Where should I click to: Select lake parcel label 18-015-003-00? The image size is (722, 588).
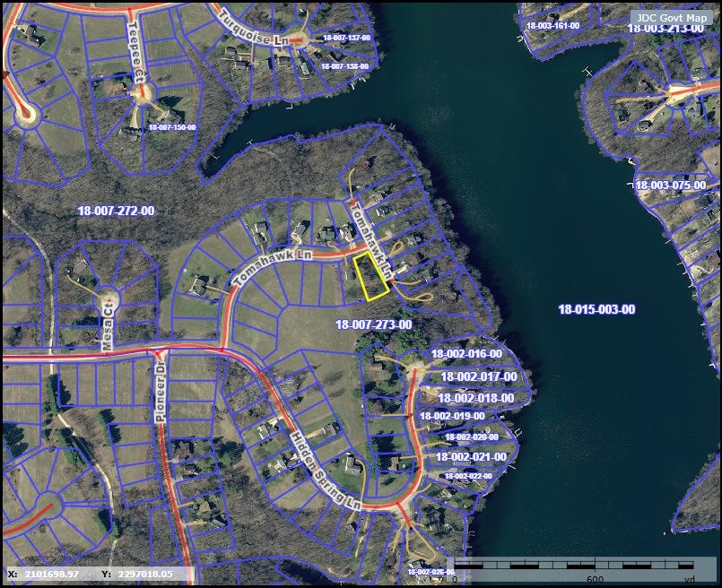(596, 309)
